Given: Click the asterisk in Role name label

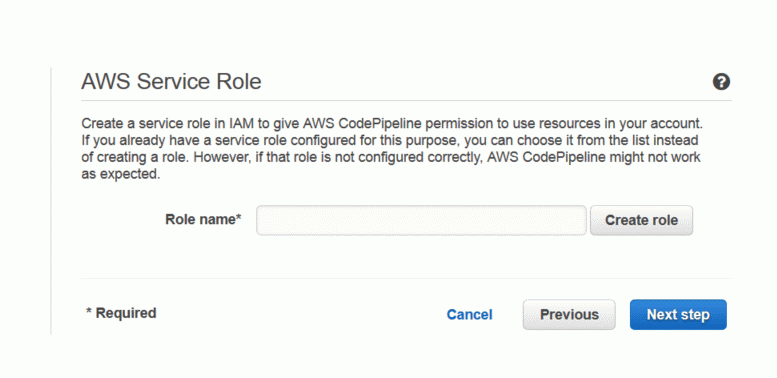Looking at the screenshot, I should click(x=239, y=217).
